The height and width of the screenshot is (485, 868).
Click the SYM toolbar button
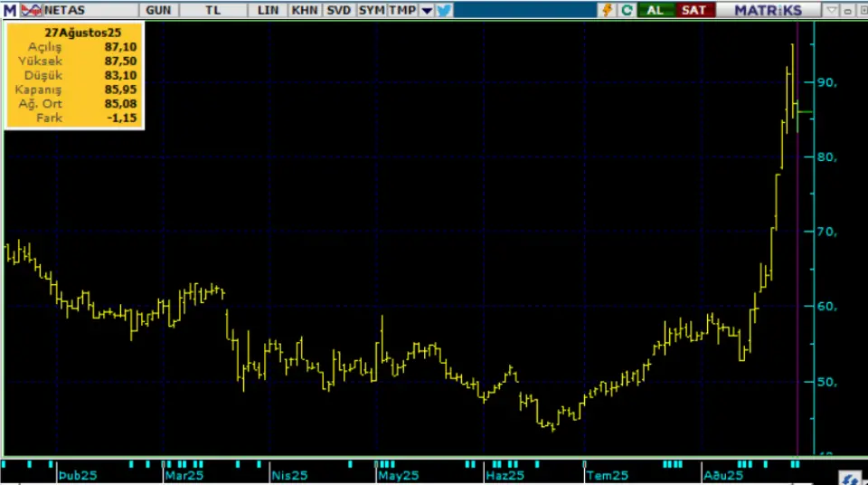coord(372,10)
